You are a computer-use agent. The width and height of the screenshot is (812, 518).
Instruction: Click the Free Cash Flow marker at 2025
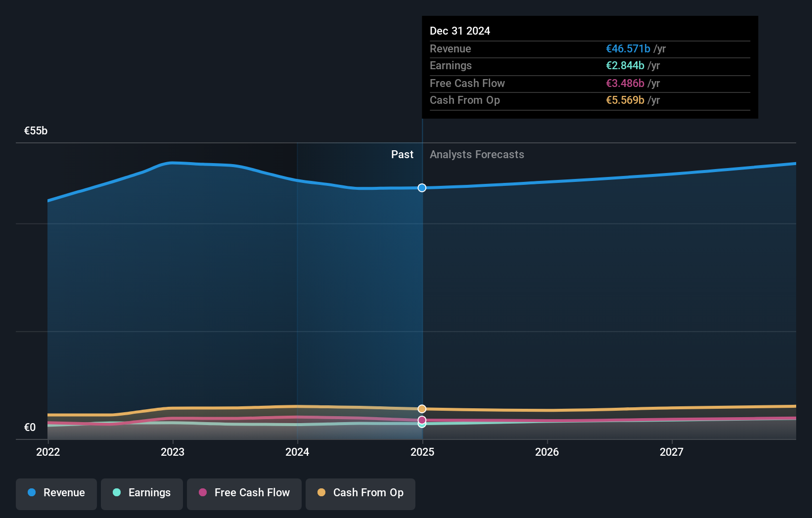(422, 420)
